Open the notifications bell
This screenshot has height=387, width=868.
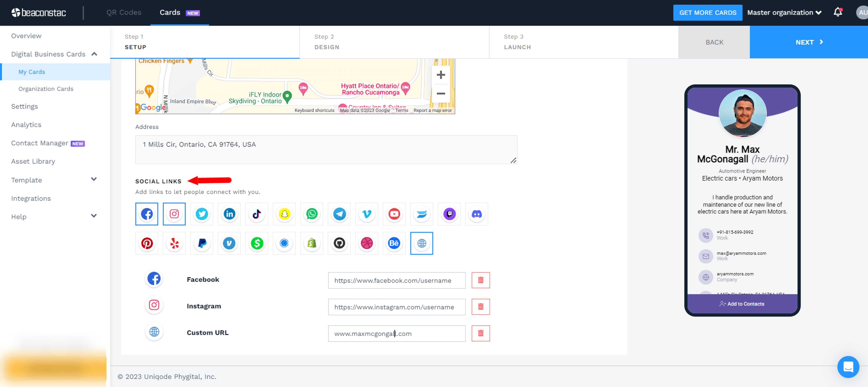(x=838, y=12)
